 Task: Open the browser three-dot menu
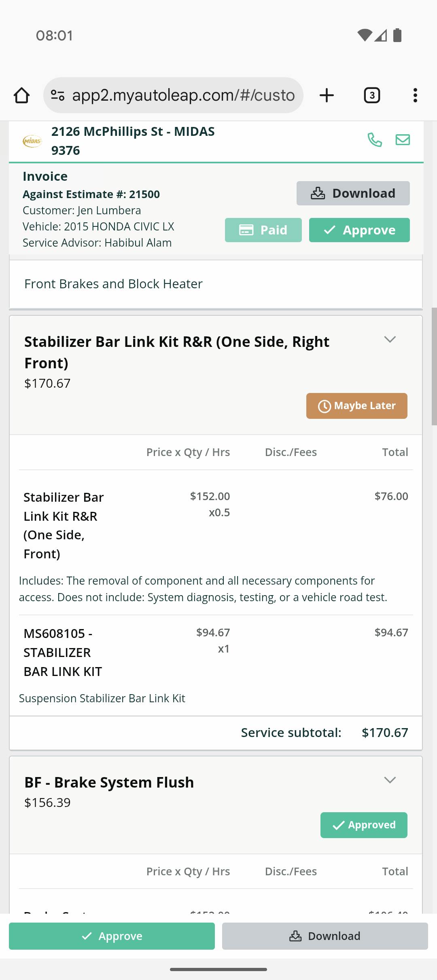click(x=415, y=95)
